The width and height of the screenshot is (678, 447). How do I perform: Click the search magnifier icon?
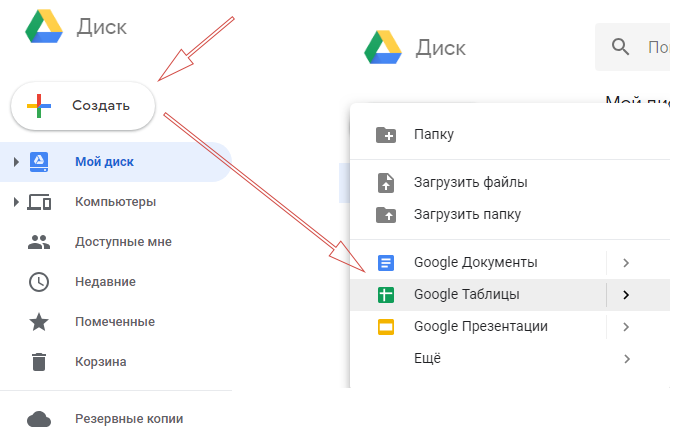(x=620, y=47)
